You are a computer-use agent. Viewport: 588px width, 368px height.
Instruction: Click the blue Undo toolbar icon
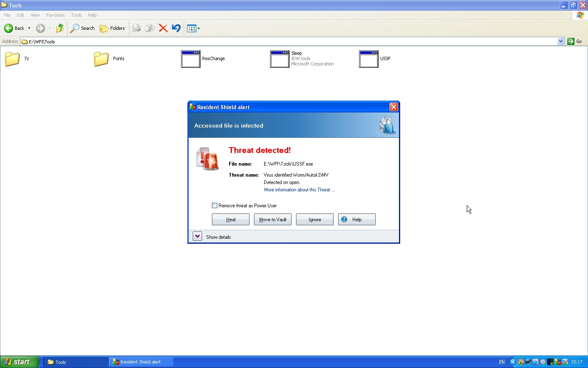[x=176, y=28]
